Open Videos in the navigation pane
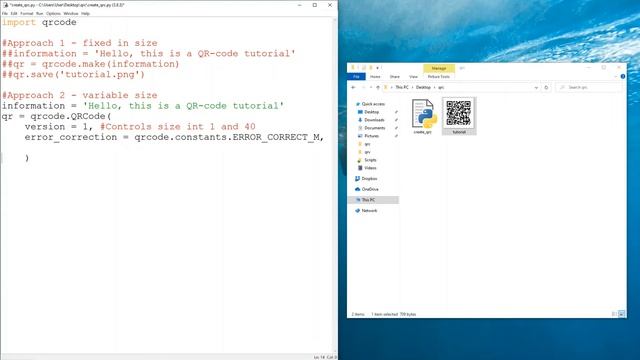The image size is (640, 360). [370, 168]
